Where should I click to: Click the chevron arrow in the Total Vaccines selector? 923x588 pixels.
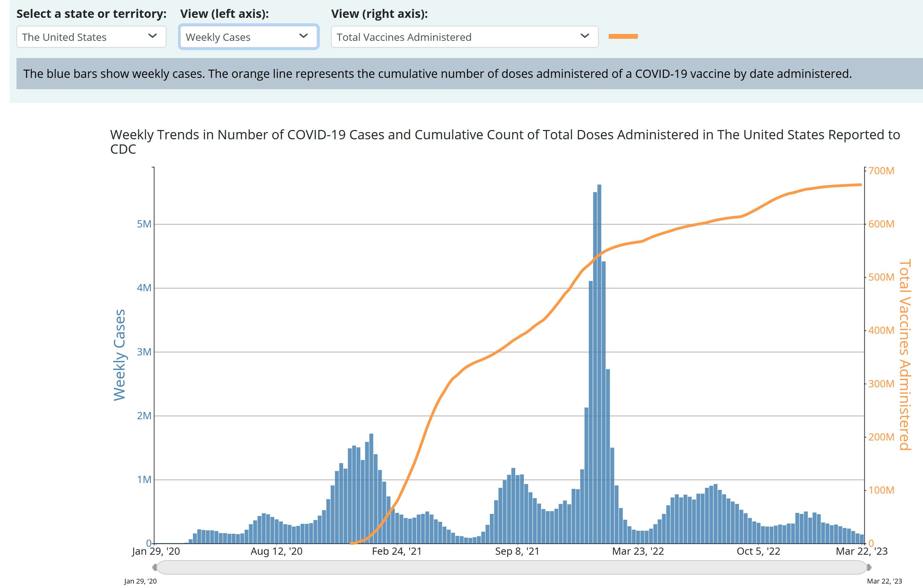pos(585,36)
